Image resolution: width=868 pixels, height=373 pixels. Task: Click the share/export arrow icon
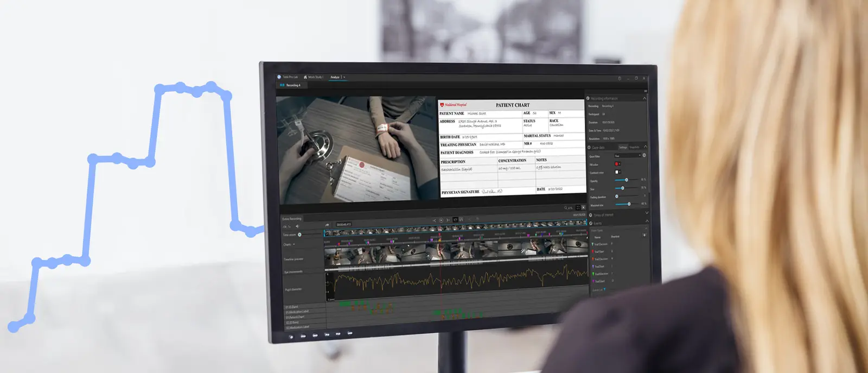coord(327,225)
